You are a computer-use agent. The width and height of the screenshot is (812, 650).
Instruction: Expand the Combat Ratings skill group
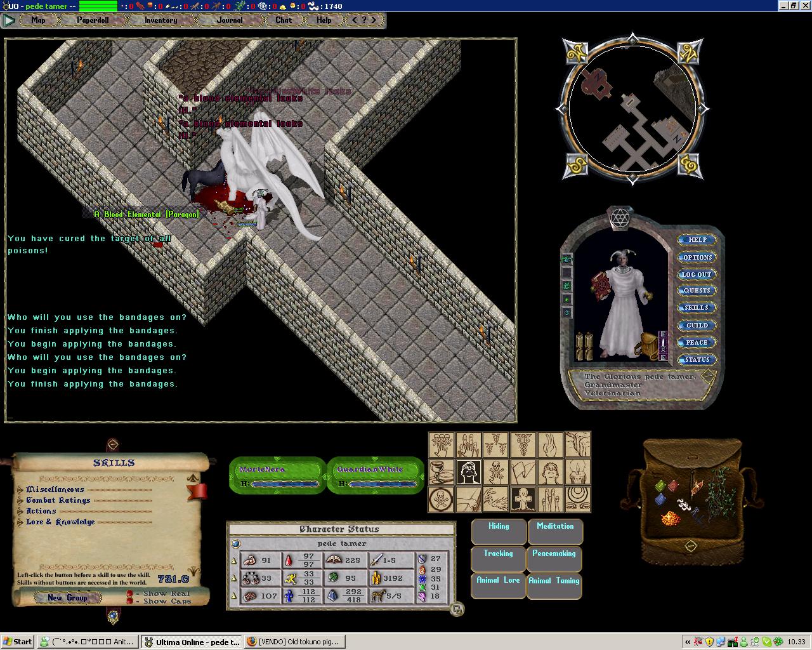tap(21, 500)
